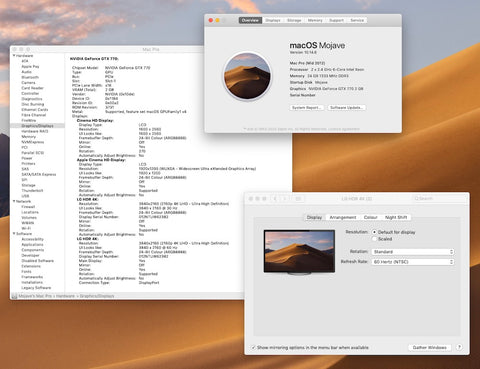Select Thunderbolt in the System Report sidebar
The image size is (480, 369).
point(32,190)
